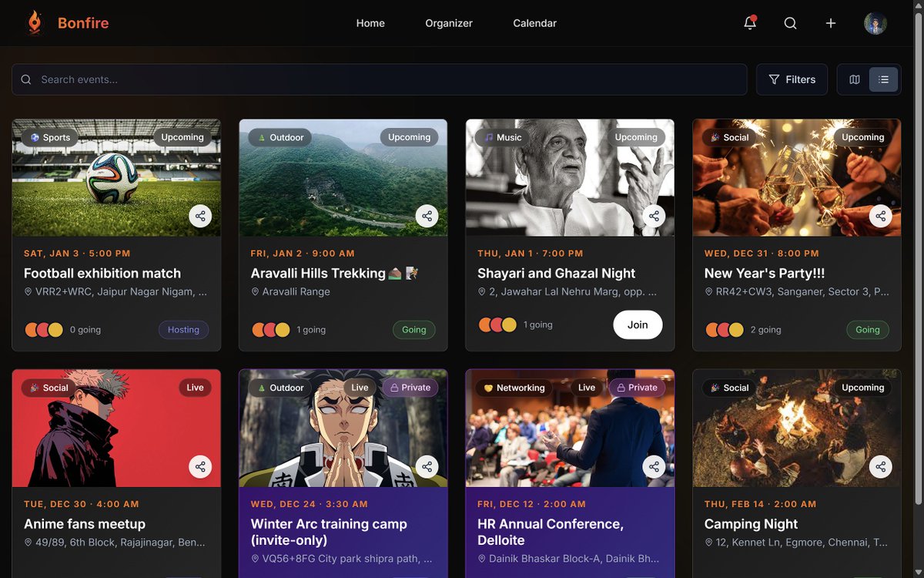
Task: Click Going badge on Aravalli Hills Trekking
Action: pos(413,330)
